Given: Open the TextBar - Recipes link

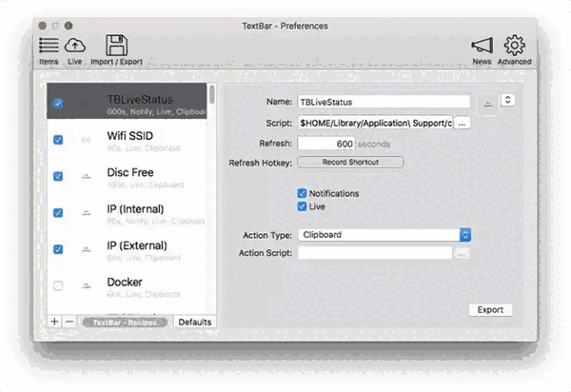Looking at the screenshot, I should click(125, 323).
